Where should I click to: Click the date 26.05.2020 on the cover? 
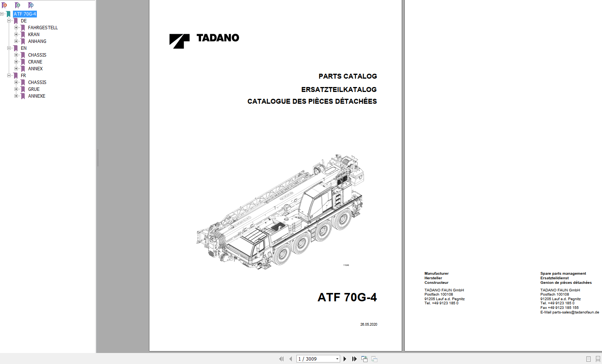(x=369, y=324)
